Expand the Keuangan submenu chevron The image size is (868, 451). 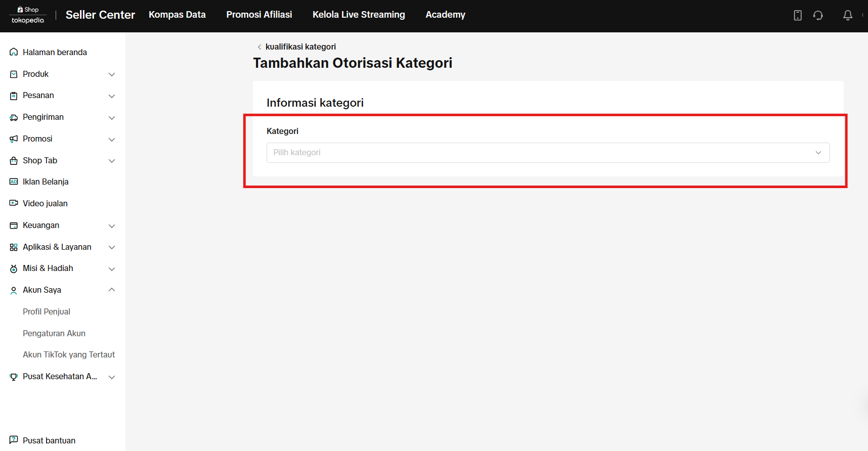112,226
